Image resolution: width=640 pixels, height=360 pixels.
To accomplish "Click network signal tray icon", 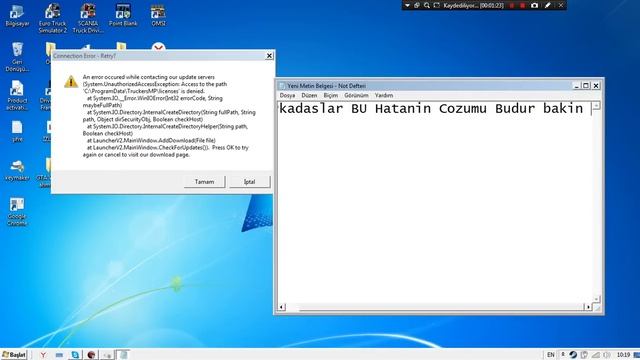I will point(596,355).
